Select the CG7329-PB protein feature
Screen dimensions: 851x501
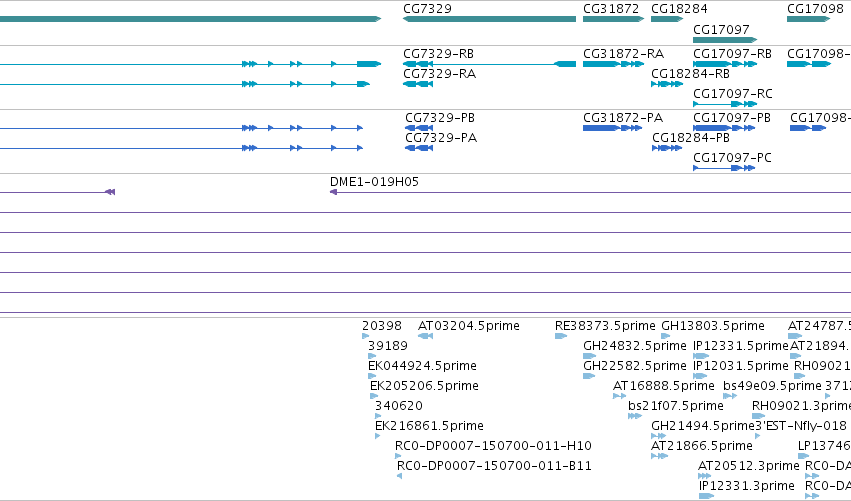tap(419, 128)
